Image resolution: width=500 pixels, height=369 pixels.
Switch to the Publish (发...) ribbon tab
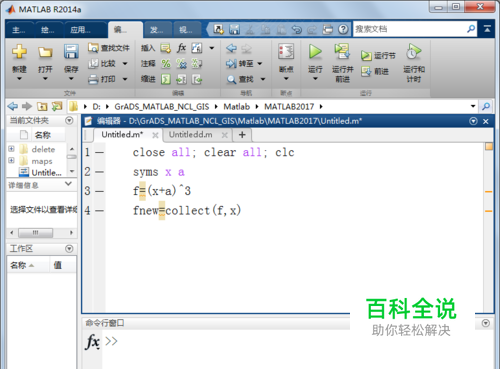pyautogui.click(x=157, y=30)
